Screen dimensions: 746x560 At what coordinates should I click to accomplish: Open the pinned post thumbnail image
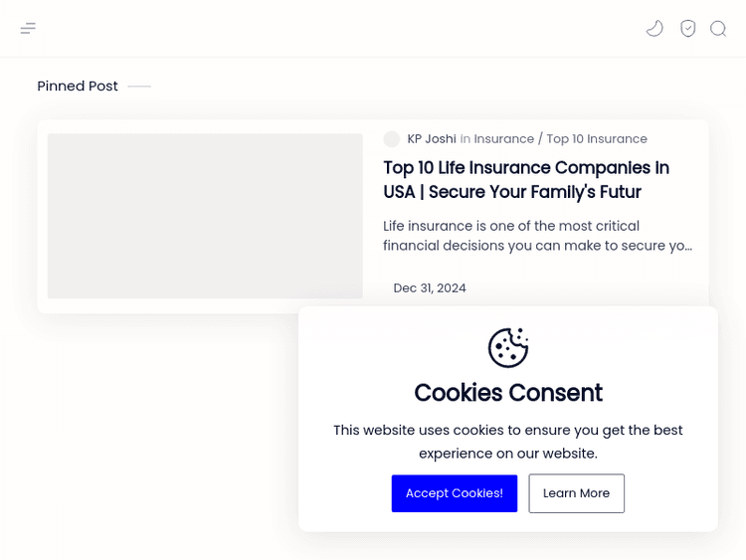click(x=205, y=216)
